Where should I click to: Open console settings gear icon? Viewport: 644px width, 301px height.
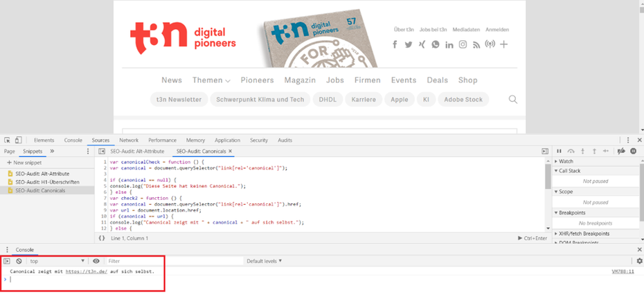tap(638, 261)
